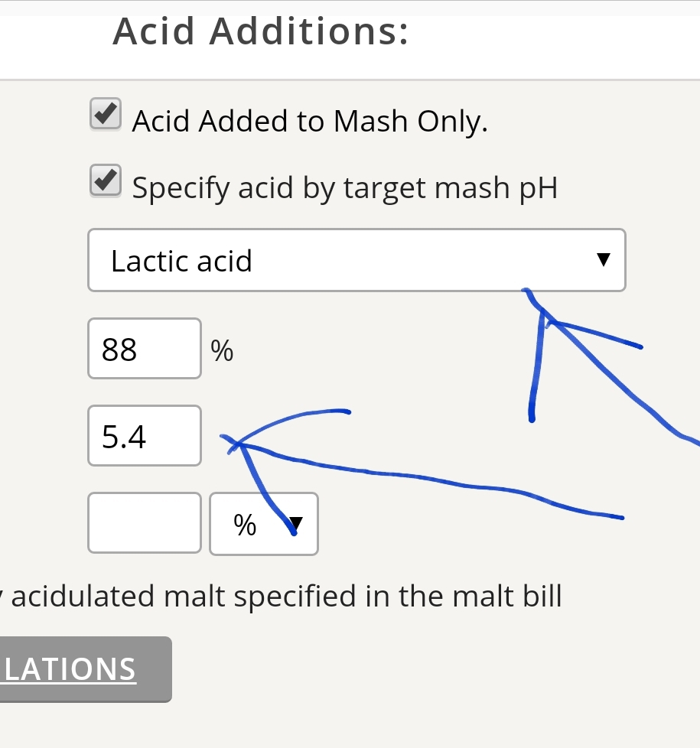Focus the 88 acid concentration field
This screenshot has width=700, height=748.
[x=145, y=349]
